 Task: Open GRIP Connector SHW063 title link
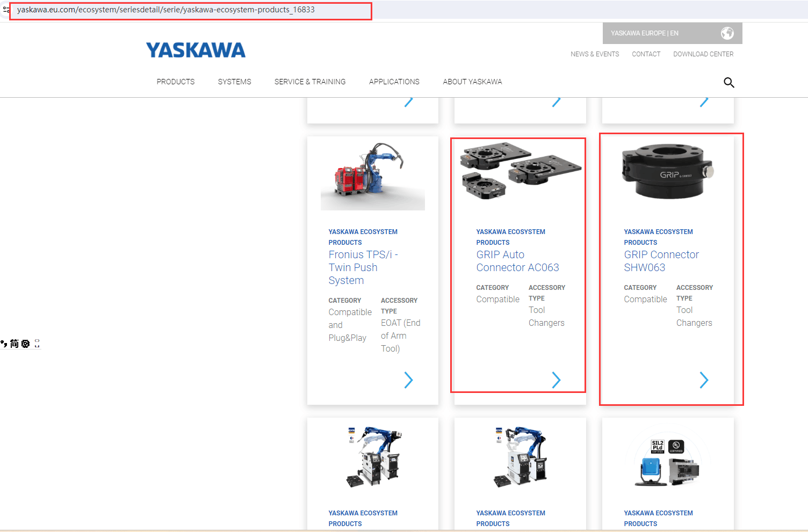click(661, 261)
